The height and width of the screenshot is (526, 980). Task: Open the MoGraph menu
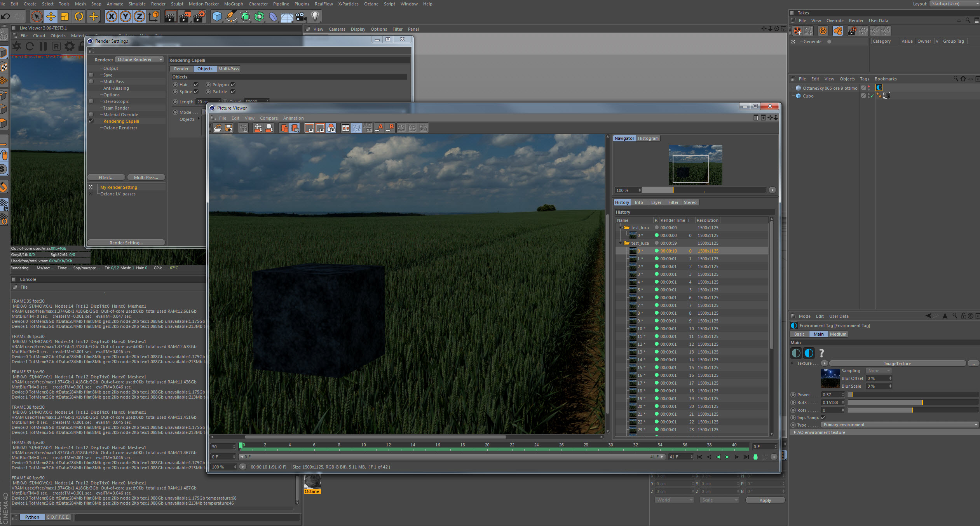(233, 4)
